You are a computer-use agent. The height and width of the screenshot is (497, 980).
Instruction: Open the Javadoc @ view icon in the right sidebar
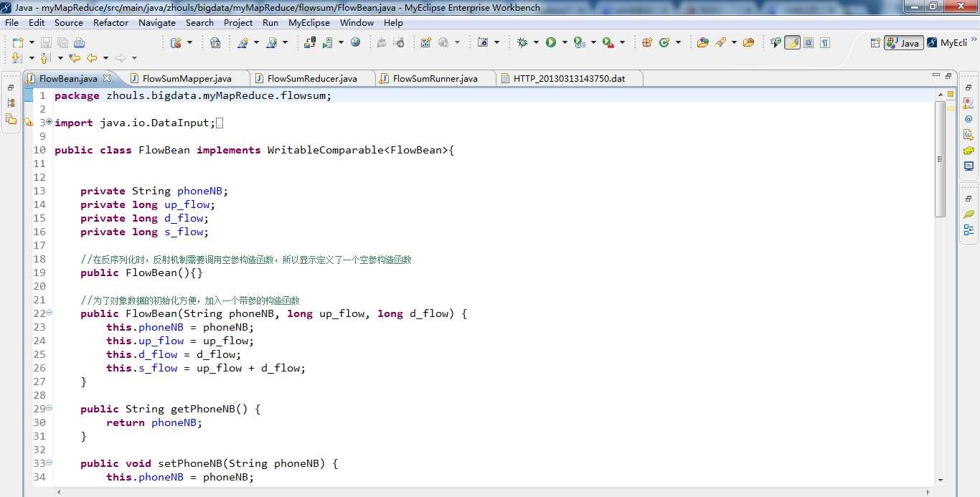pyautogui.click(x=969, y=118)
